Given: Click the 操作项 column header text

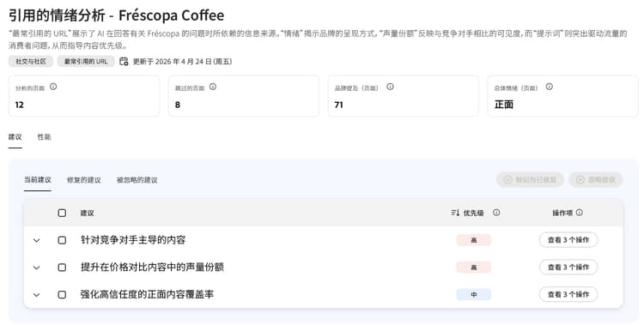Looking at the screenshot, I should pos(562,213).
